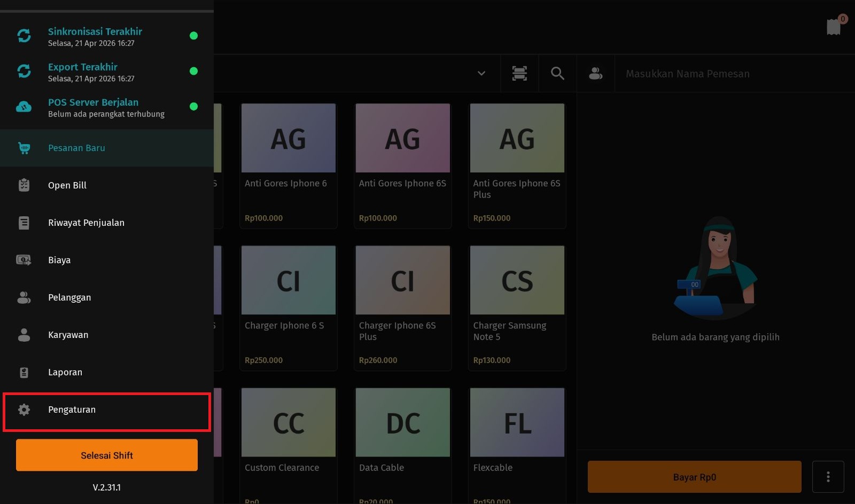This screenshot has height=504, width=855.
Task: Open Pelanggan menu entry
Action: click(69, 297)
